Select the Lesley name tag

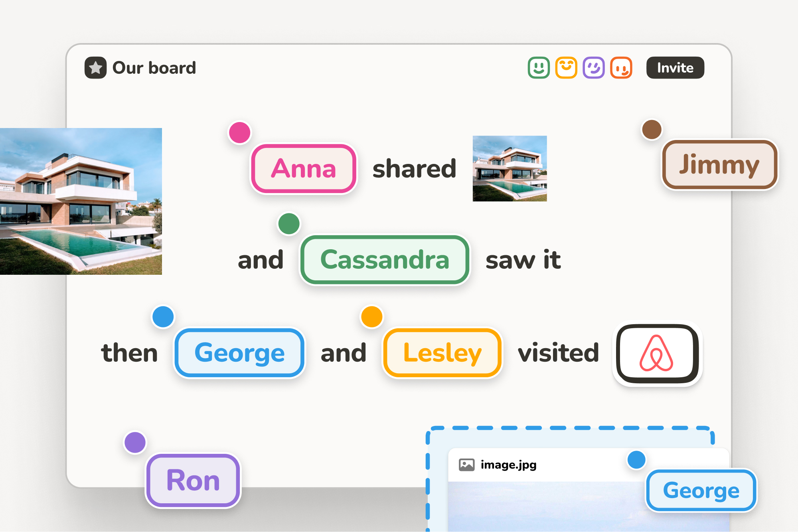pyautogui.click(x=442, y=353)
